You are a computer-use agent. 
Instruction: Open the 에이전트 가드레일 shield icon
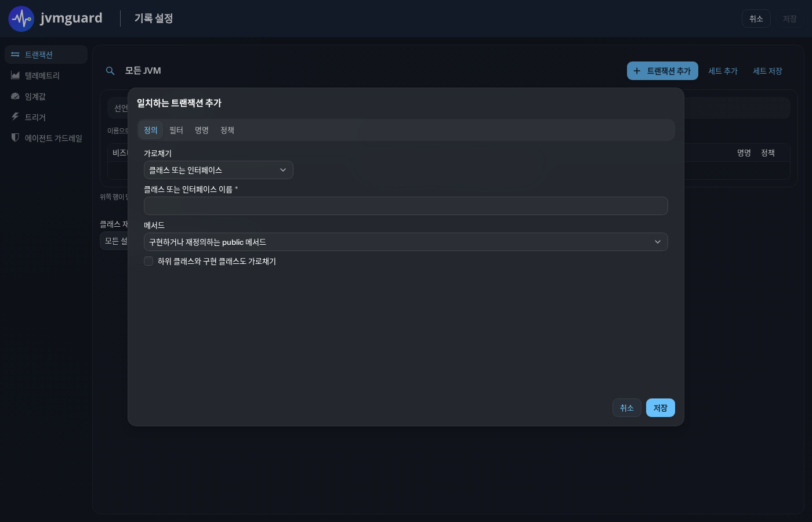(15, 137)
